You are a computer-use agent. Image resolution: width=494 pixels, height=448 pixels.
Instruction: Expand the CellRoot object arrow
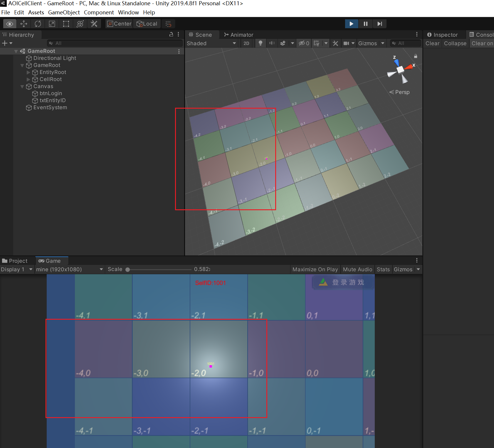(28, 80)
